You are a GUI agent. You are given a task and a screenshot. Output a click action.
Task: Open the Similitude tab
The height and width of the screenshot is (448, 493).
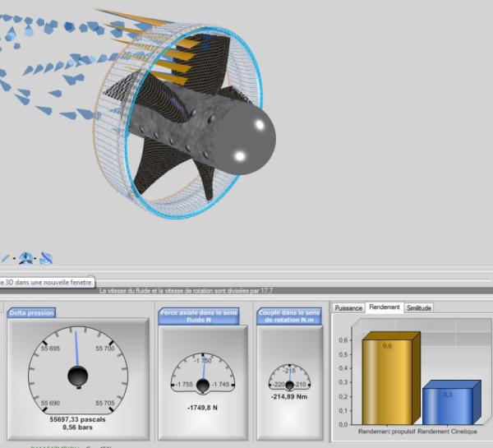(x=418, y=308)
